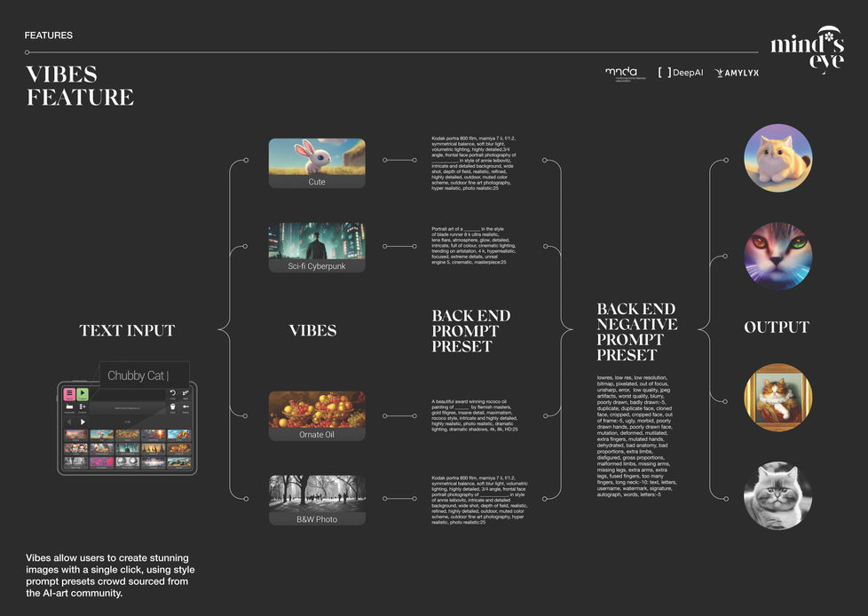Click the DeepAI logo

tap(681, 73)
